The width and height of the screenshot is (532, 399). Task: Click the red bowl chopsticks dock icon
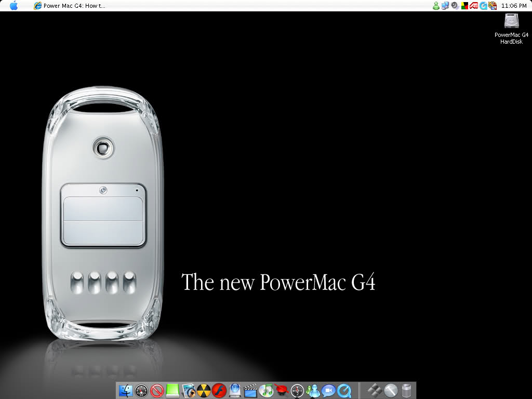pyautogui.click(x=282, y=390)
